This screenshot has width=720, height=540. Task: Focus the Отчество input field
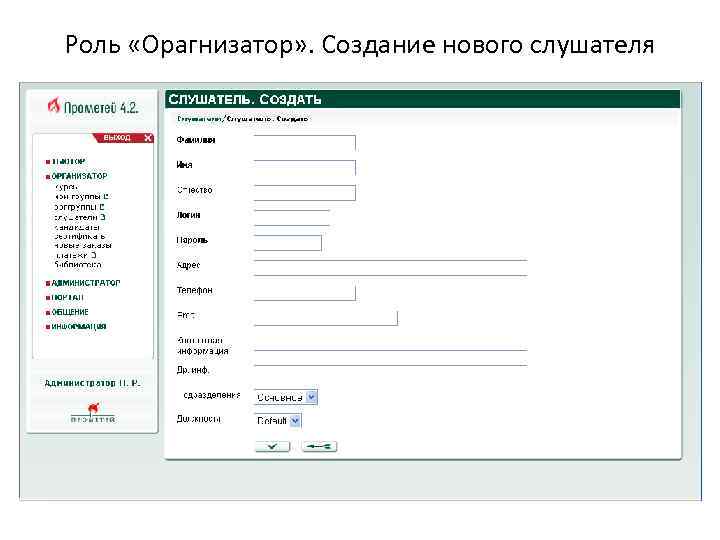tap(305, 193)
